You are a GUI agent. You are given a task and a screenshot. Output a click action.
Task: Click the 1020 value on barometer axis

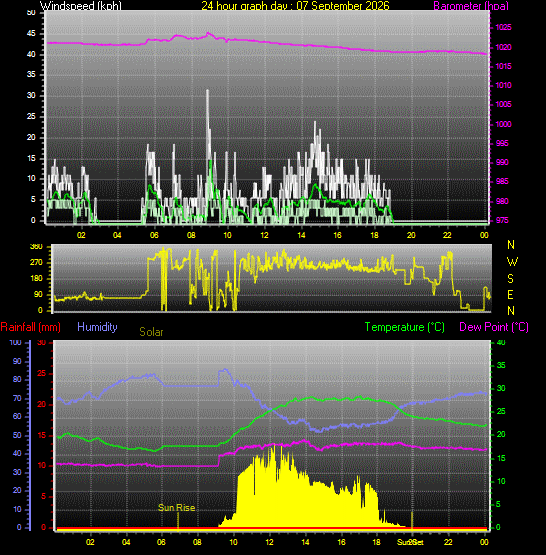click(x=503, y=47)
